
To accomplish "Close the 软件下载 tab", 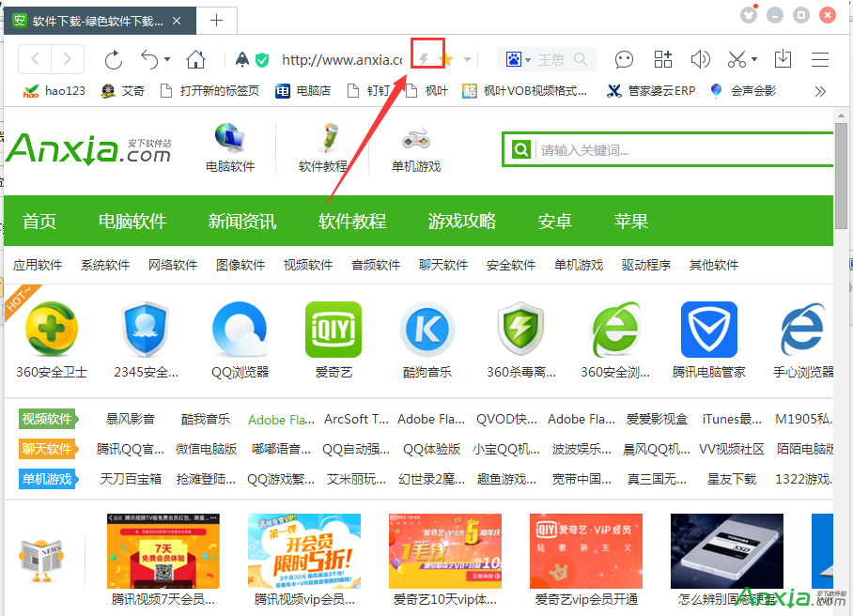I will pos(177,21).
